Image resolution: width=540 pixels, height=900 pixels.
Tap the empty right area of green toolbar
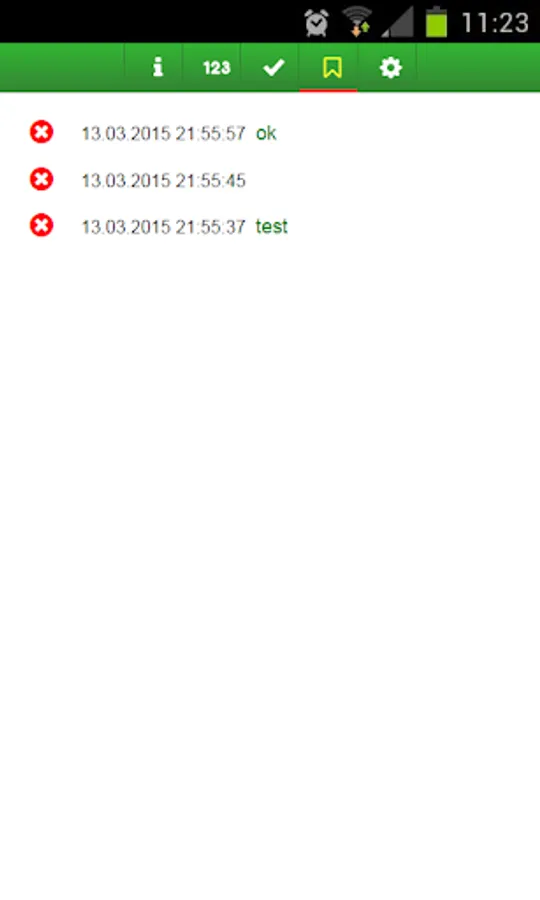click(479, 68)
